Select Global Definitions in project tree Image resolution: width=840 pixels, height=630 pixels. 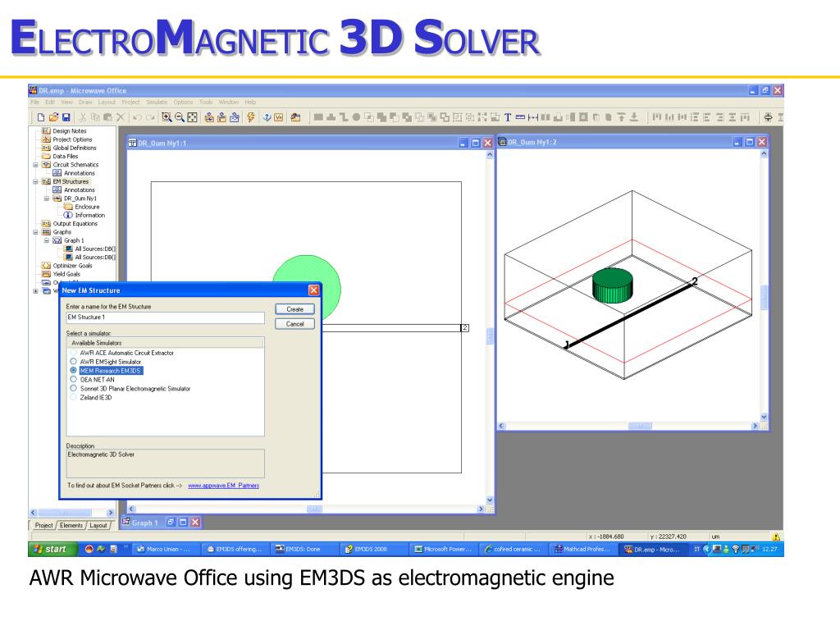(x=75, y=148)
